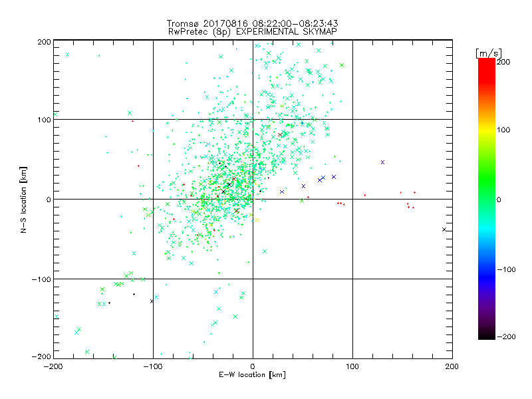This screenshot has height=399, width=532.
Task: Click the y-axis tick label "100"
Action: pyautogui.click(x=44, y=120)
